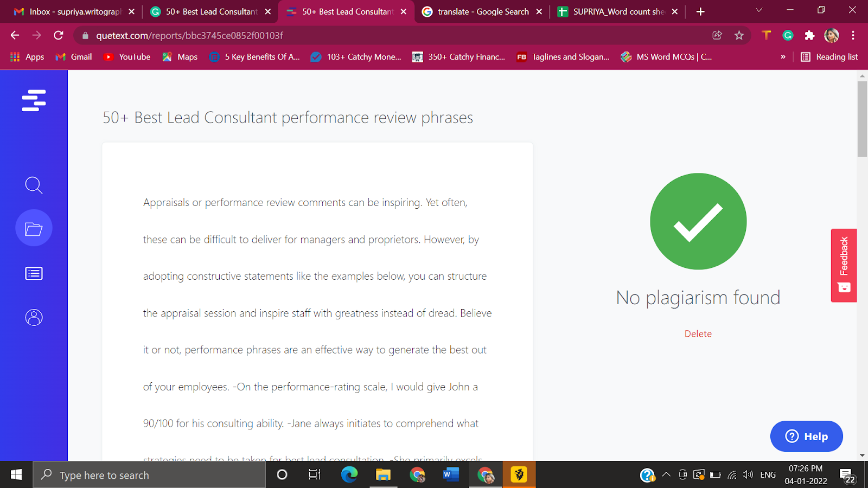Open the 5 Key Benefits Of A... bookmark

(254, 57)
